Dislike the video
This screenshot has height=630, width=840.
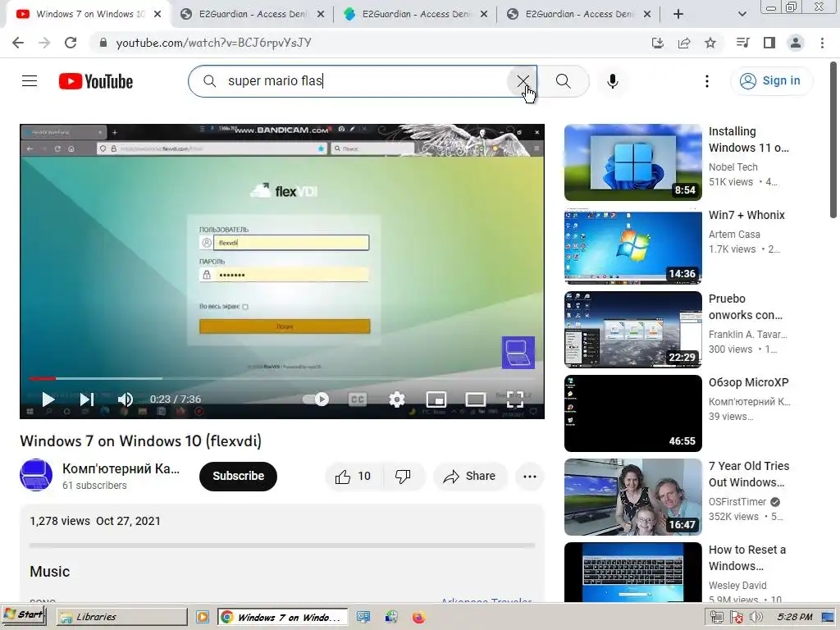(x=403, y=477)
